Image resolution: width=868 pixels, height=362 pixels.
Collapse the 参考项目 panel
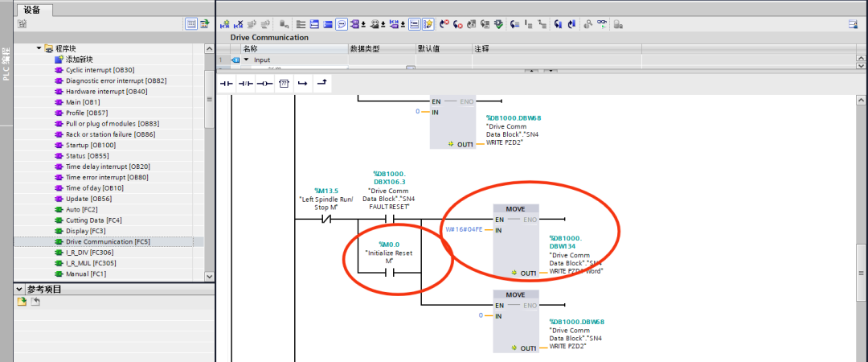(x=18, y=289)
